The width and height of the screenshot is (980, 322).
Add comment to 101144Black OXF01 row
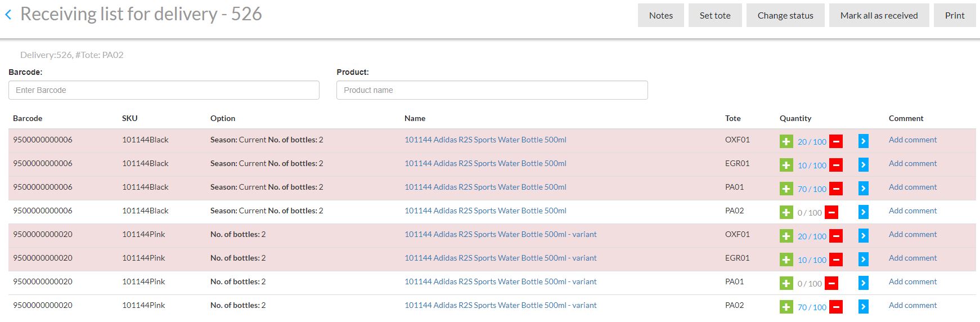click(912, 140)
